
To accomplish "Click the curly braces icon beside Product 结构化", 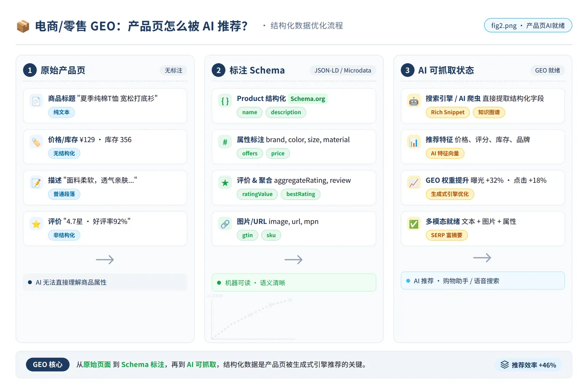I will pos(225,101).
